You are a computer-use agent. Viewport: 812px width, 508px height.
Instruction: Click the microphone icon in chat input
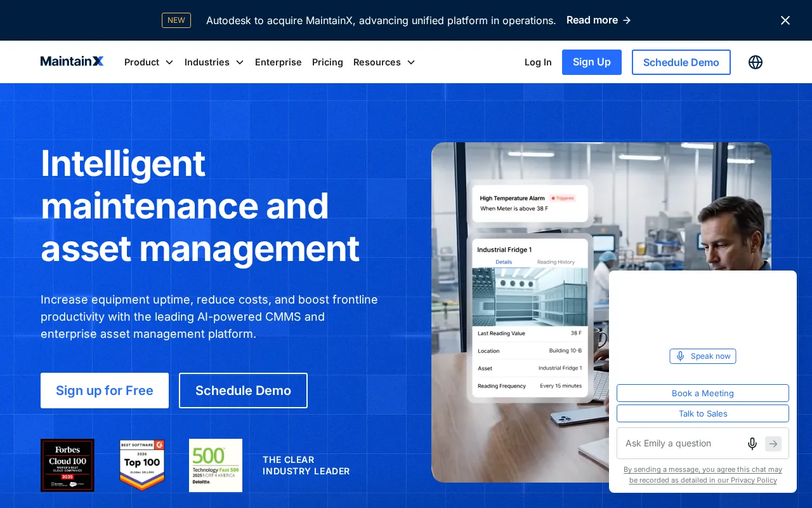tap(752, 444)
